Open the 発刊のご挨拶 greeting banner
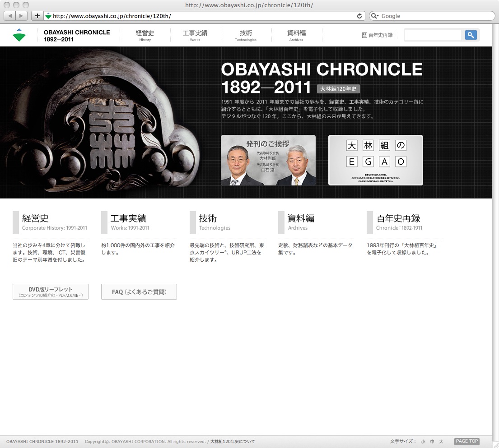The image size is (499, 448). [x=268, y=160]
